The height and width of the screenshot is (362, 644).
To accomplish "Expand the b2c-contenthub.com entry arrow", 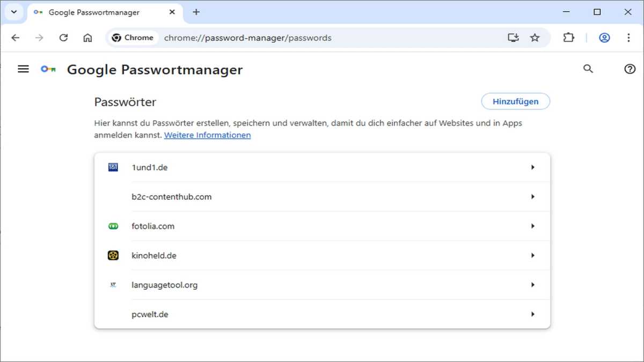I will pyautogui.click(x=533, y=197).
